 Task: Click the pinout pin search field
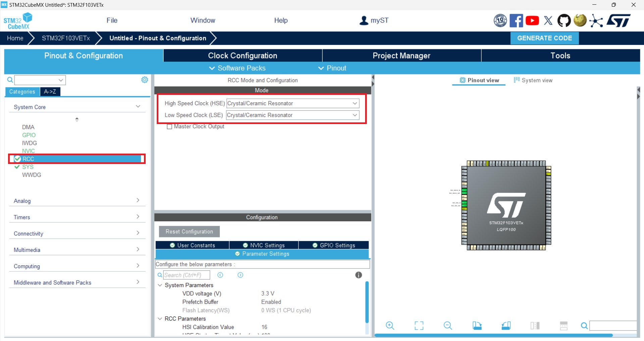pos(613,326)
